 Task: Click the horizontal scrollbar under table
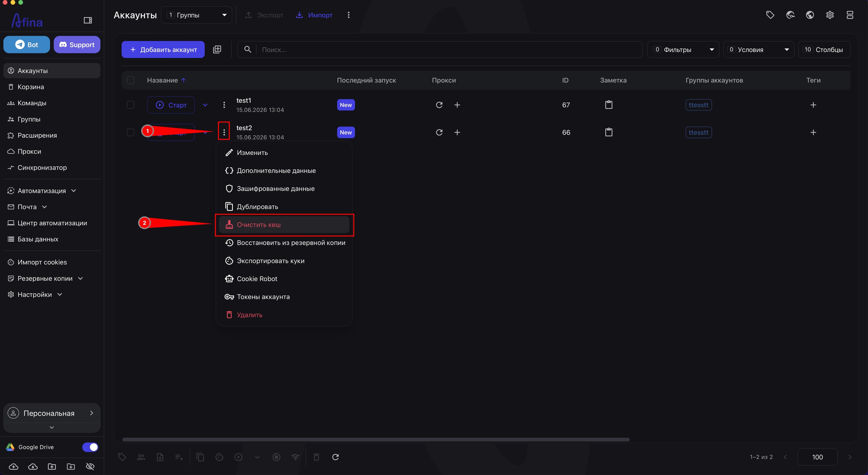click(376, 439)
